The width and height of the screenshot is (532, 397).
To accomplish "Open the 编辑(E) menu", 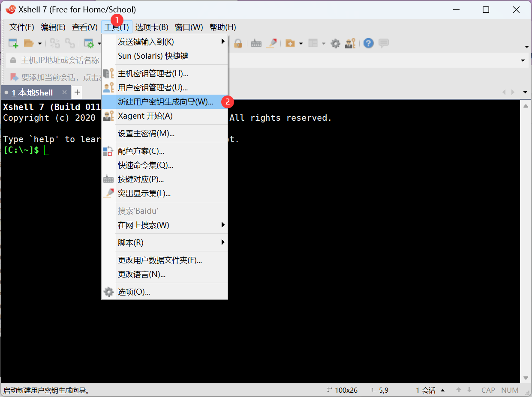I will point(53,27).
